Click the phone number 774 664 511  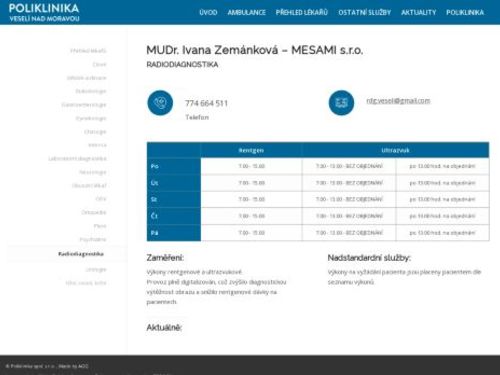tap(206, 103)
